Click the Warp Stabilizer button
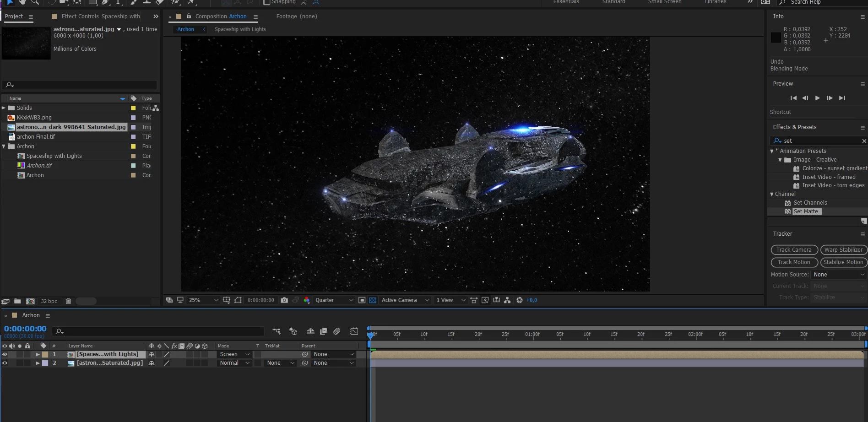This screenshot has height=422, width=868. (x=843, y=250)
